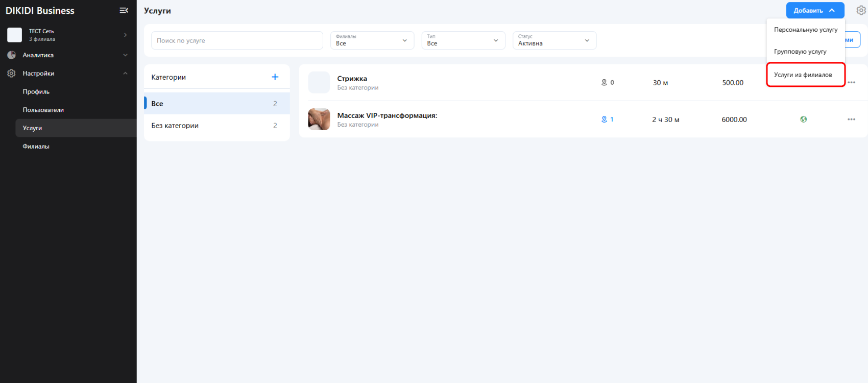
Task: Expand the Аналитика sidebar section
Action: tap(125, 55)
